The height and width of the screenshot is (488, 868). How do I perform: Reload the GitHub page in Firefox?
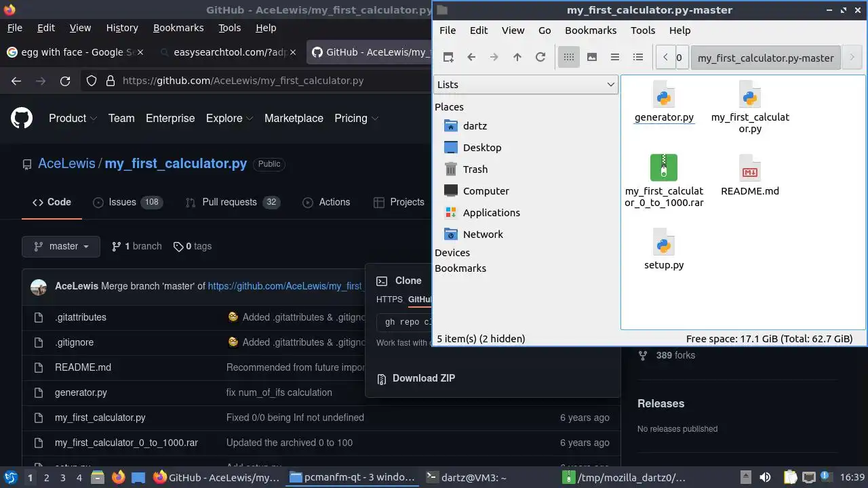pos(65,81)
